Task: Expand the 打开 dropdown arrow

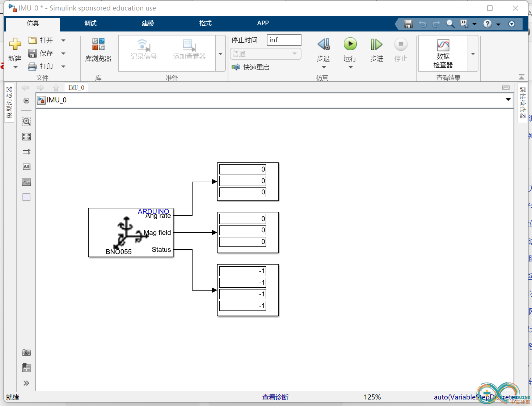Action: click(63, 41)
